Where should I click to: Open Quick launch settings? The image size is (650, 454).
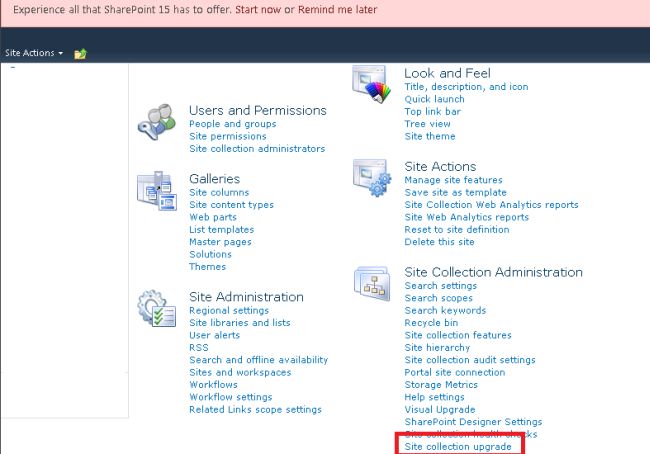pos(434,99)
